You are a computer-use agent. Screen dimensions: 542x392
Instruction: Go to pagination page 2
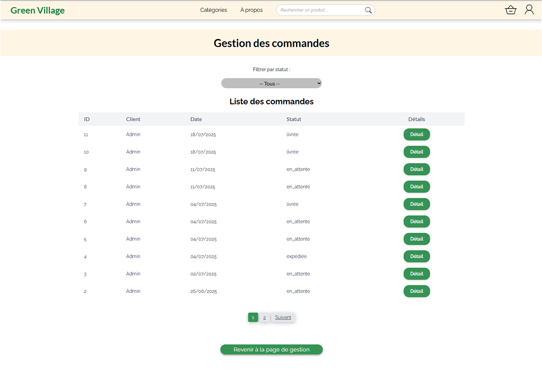click(264, 317)
